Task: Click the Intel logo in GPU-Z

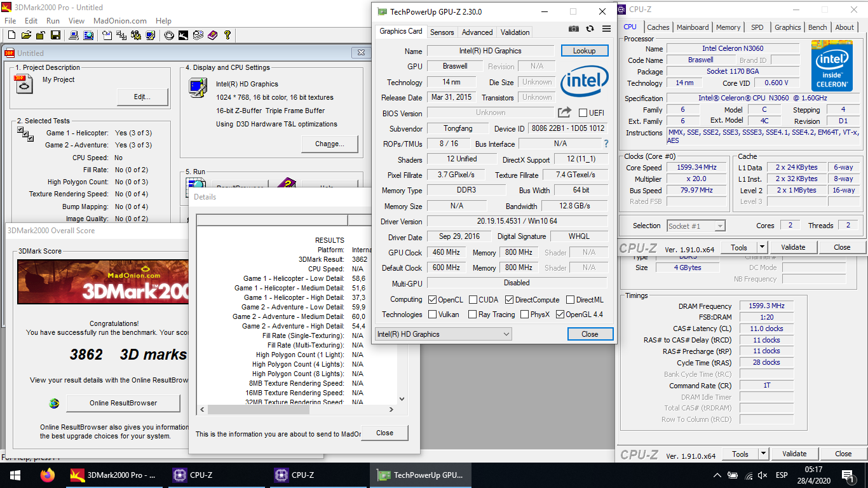Action: pos(585,82)
